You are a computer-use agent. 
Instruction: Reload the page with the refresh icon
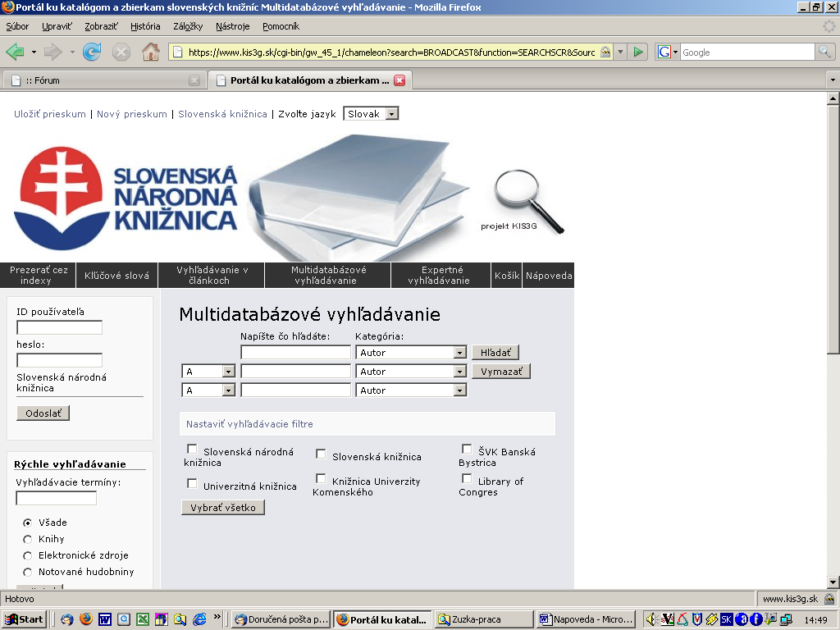tap(92, 52)
